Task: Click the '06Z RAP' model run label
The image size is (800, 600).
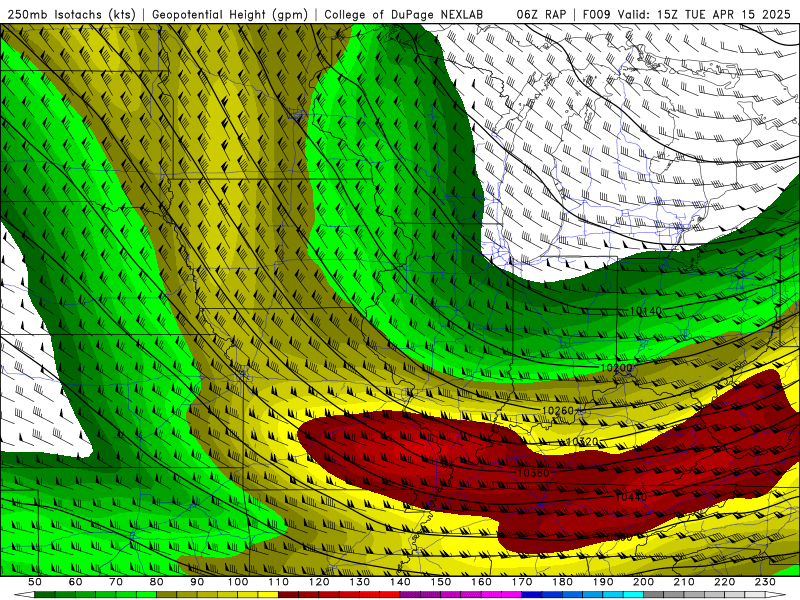Action: (x=541, y=14)
